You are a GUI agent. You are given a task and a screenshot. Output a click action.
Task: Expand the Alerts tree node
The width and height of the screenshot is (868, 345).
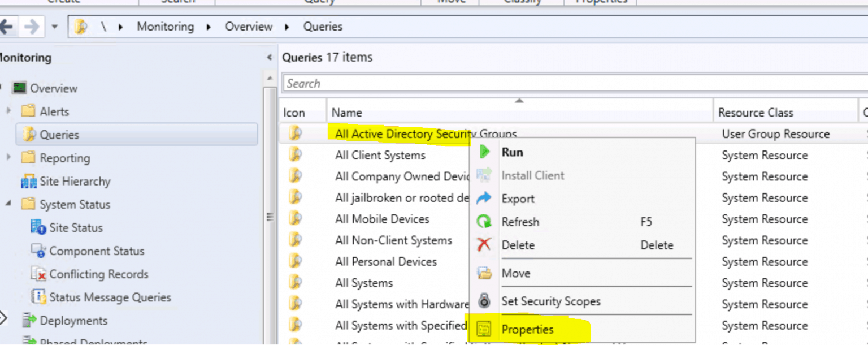point(8,111)
